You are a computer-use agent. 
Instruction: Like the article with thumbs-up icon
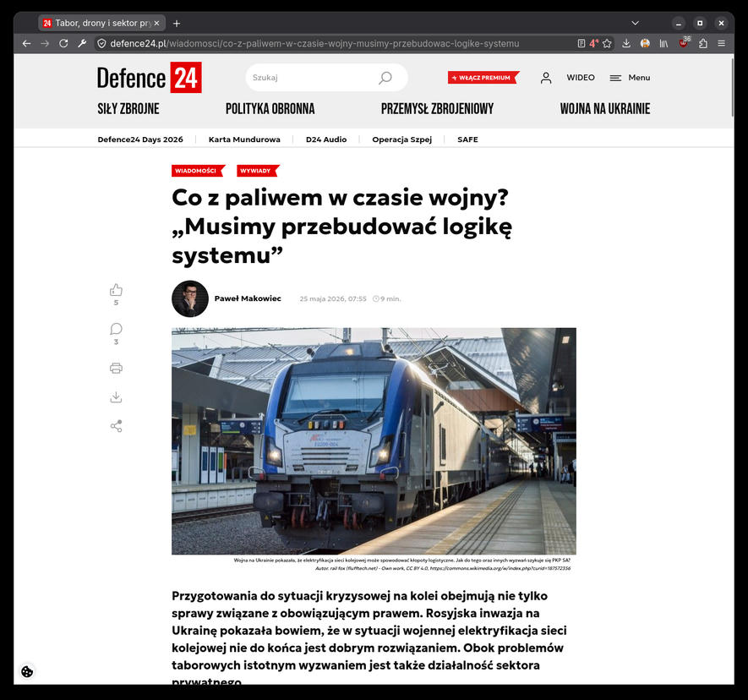click(x=116, y=290)
